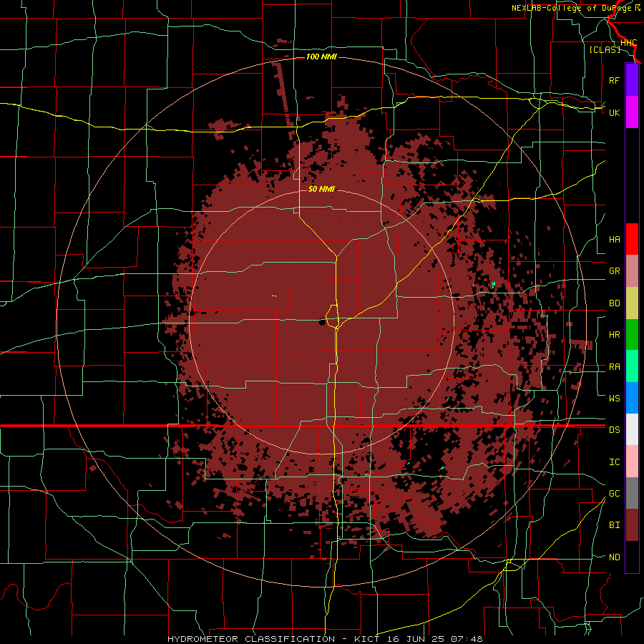Viewport: 644px width, 644px height.
Task: Click the GC gray legend swatch
Action: (632, 493)
